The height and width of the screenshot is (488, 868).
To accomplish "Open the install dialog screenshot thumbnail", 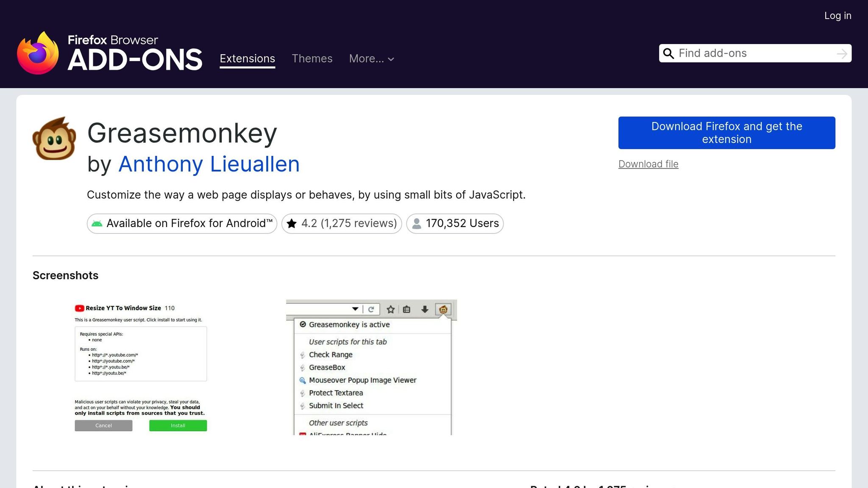I will pyautogui.click(x=141, y=367).
